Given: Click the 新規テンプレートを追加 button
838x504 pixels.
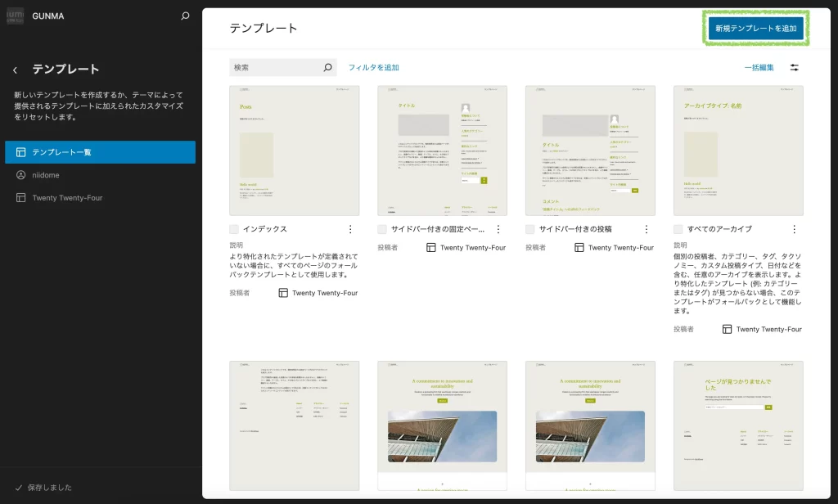Looking at the screenshot, I should [x=755, y=29].
